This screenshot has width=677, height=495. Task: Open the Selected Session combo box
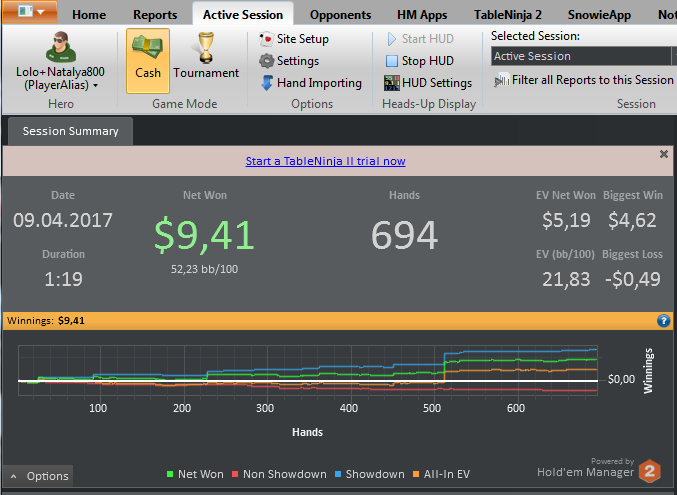584,56
